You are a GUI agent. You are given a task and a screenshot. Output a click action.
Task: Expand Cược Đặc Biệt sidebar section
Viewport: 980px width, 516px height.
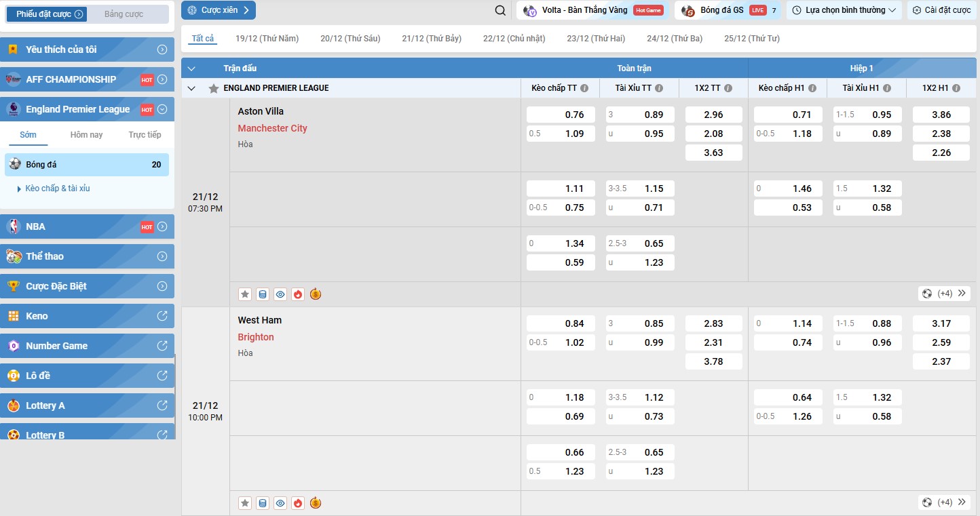(162, 286)
